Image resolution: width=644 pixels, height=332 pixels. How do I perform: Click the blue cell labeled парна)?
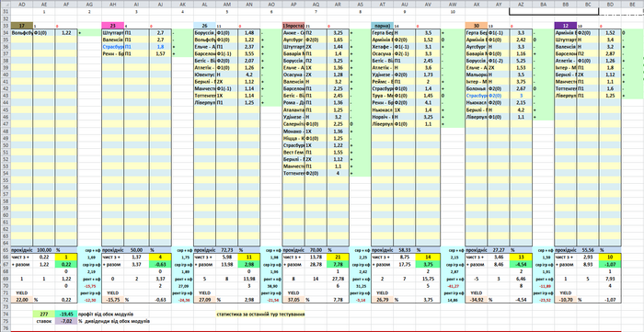(383, 26)
